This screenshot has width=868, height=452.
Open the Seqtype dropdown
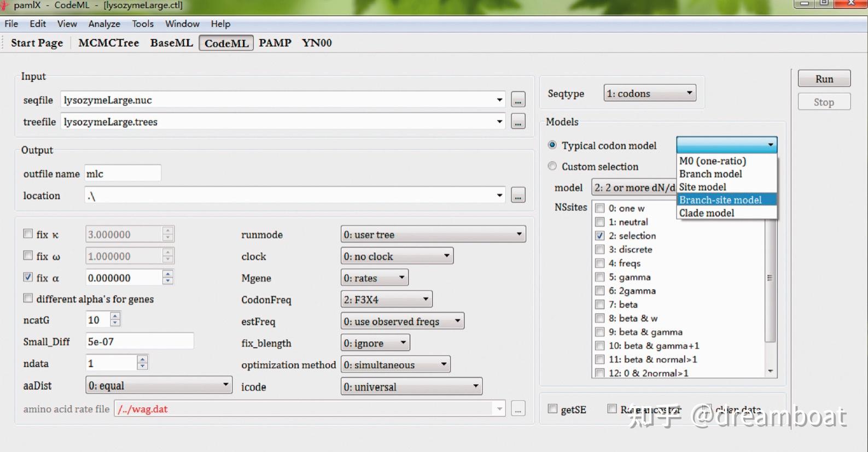click(650, 93)
